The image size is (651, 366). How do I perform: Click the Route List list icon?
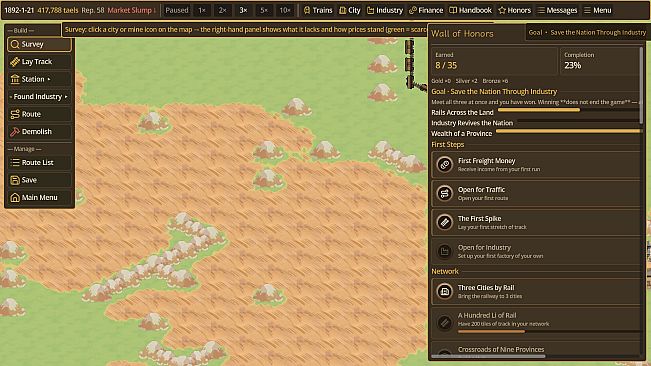point(15,163)
